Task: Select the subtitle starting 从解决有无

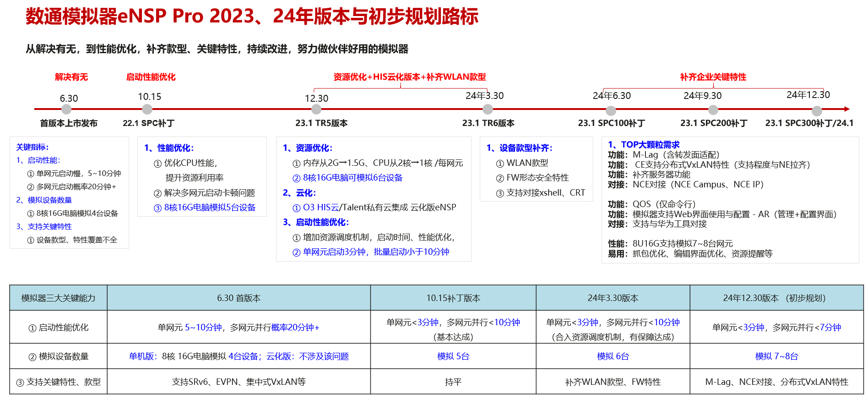Action: [217, 49]
